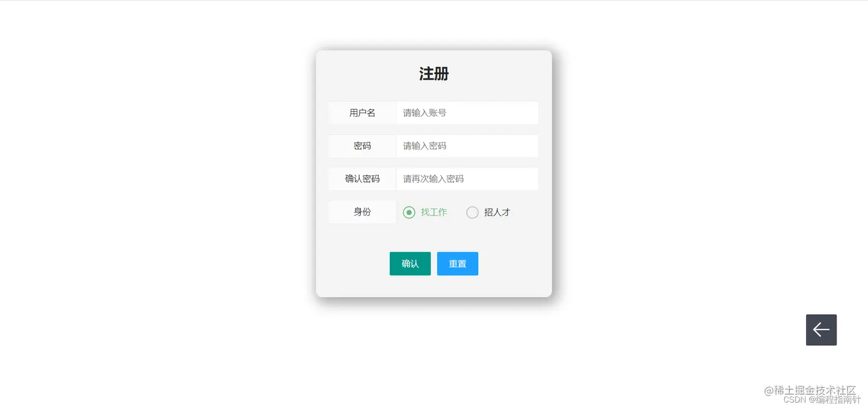The height and width of the screenshot is (408, 868).
Task: Click the 确认密码 field label
Action: tap(362, 179)
